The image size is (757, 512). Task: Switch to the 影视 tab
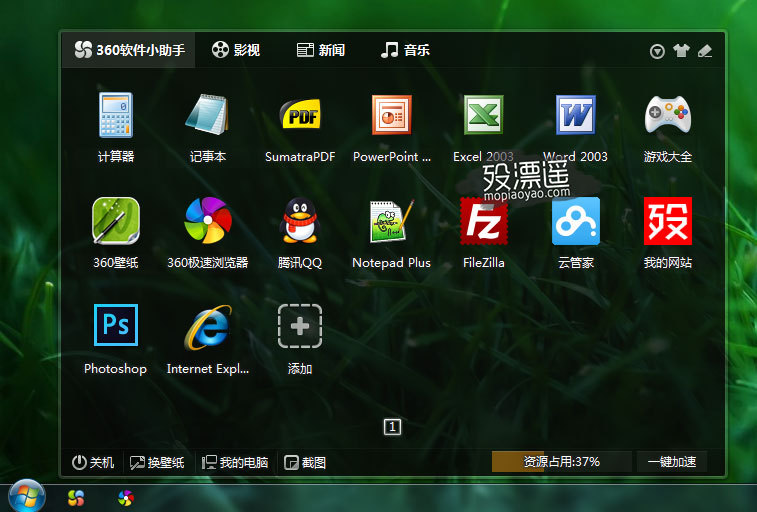(236, 50)
